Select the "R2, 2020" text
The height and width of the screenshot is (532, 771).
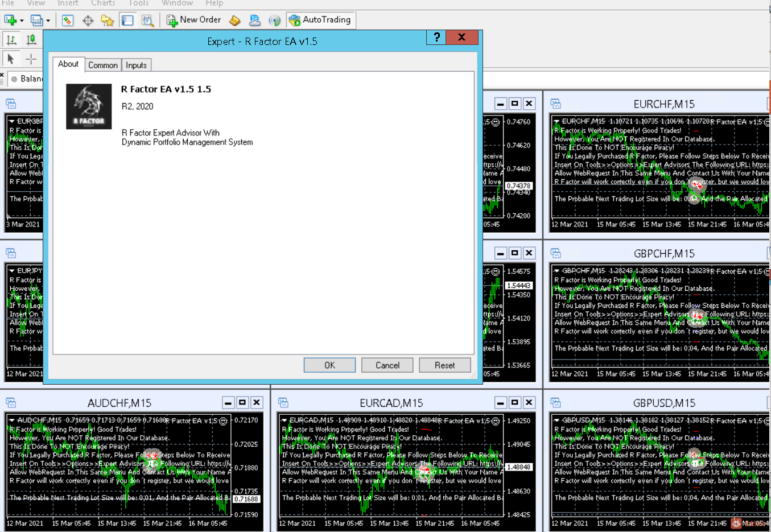click(138, 106)
